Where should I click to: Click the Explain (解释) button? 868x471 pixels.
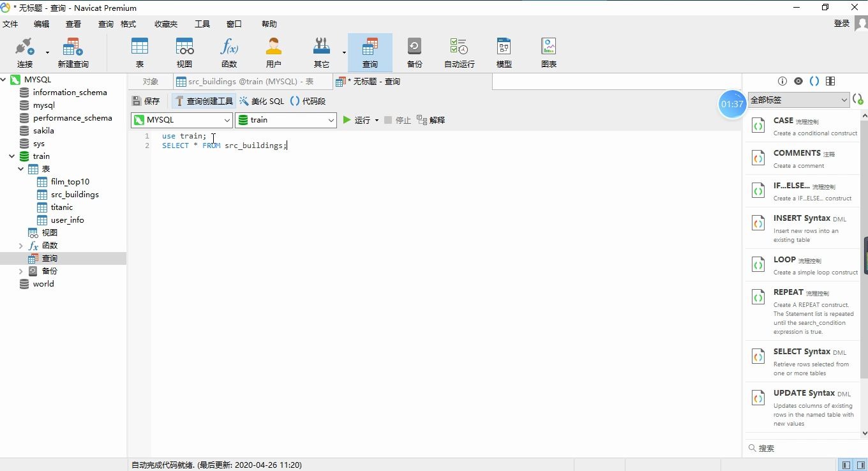(x=431, y=120)
